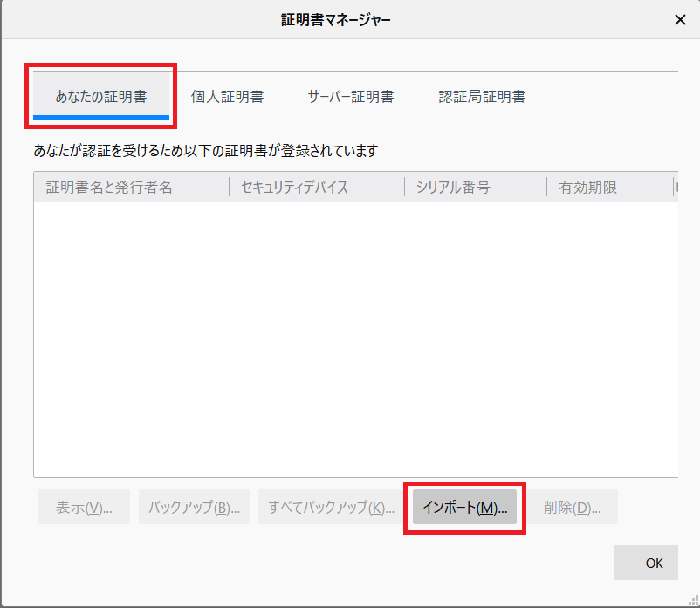Open column picker at right header edge
700x608 pixels.
(675, 188)
